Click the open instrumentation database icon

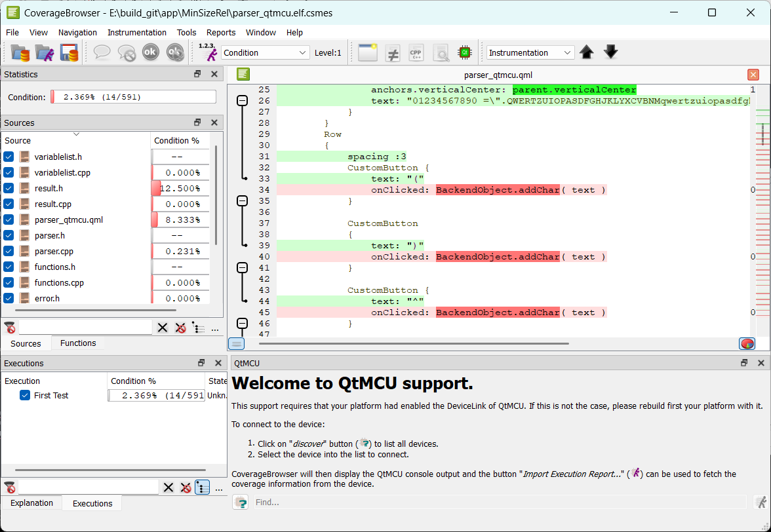coord(20,52)
